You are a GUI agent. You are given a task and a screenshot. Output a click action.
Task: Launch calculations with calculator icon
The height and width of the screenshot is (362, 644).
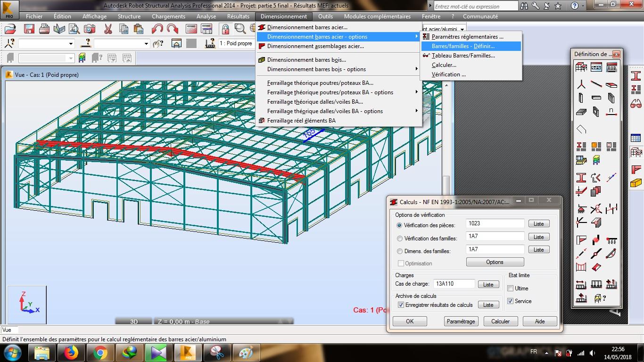tap(191, 29)
